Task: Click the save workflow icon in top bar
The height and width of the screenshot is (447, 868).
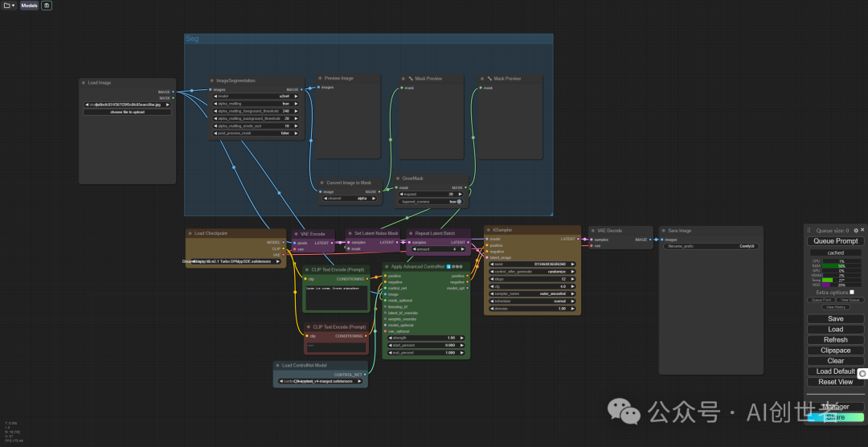Action: click(47, 6)
